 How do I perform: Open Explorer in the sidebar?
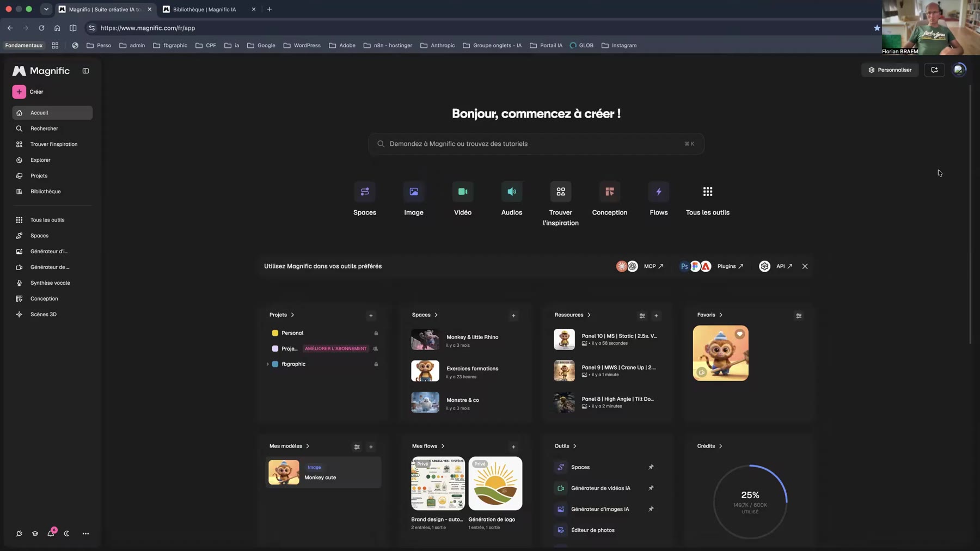(x=52, y=160)
